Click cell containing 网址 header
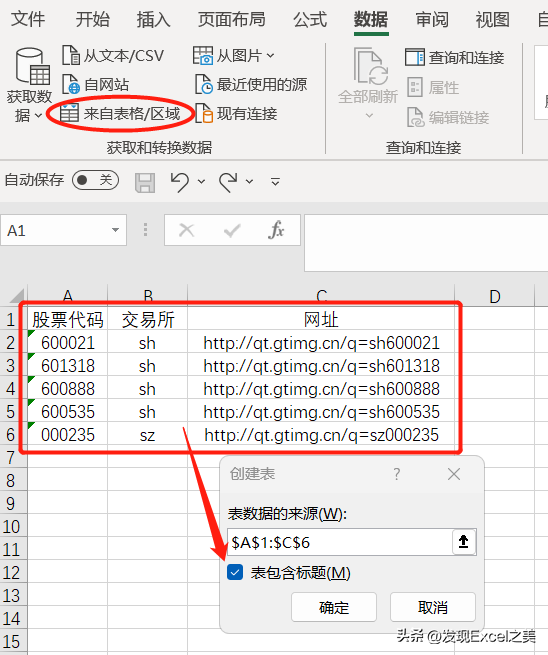The image size is (548, 655). point(321,320)
